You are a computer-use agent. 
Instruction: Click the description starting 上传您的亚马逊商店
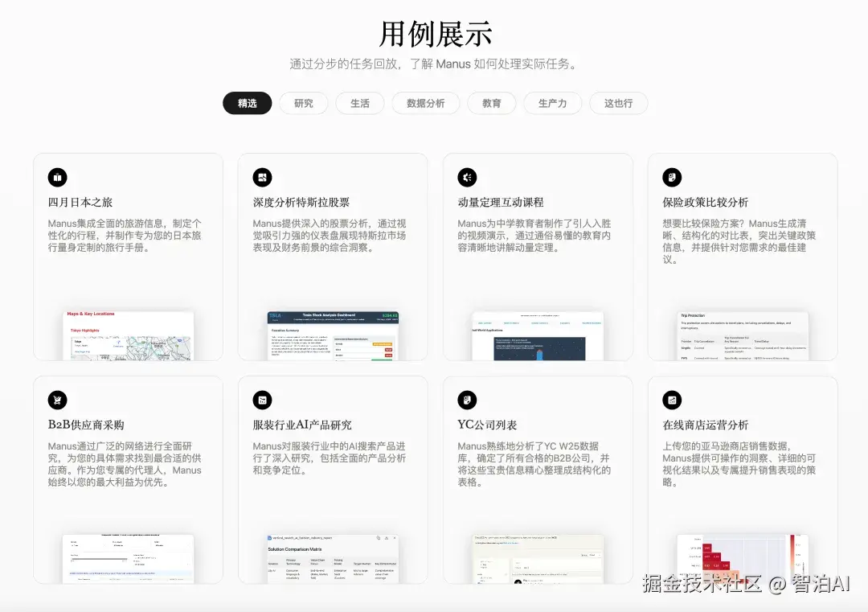(x=739, y=464)
